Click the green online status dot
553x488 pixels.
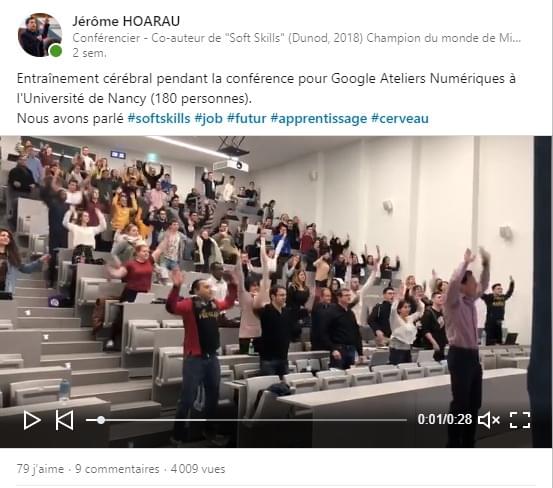tap(55, 51)
